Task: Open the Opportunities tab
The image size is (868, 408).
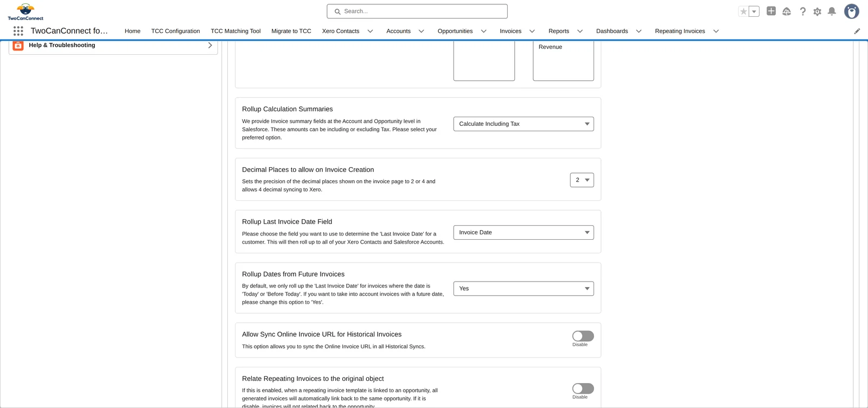Action: pos(455,31)
